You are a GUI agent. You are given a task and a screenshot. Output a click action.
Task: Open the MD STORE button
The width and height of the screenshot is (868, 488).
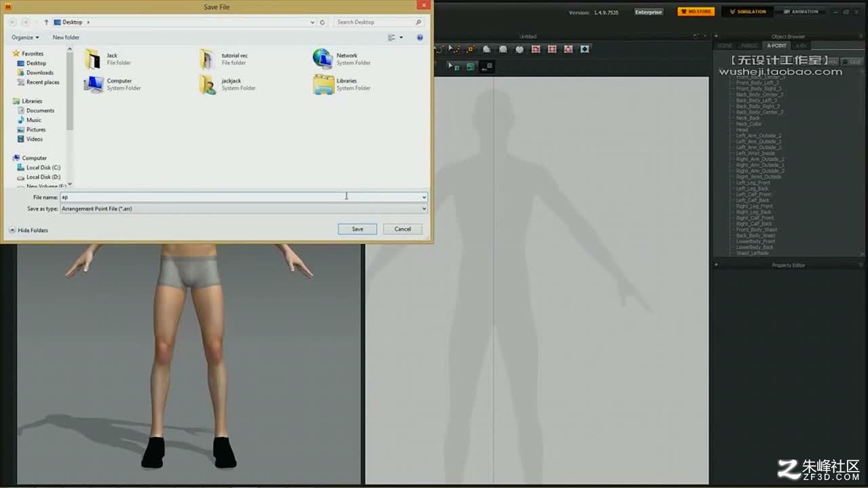(696, 12)
